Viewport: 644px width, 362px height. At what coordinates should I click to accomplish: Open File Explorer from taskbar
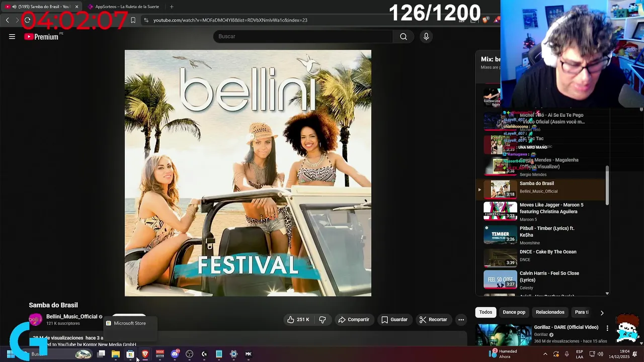click(116, 354)
